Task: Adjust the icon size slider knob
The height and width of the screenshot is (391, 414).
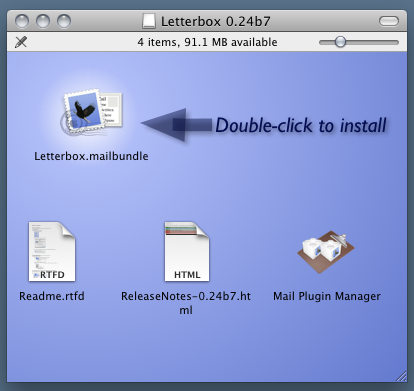Action: (340, 42)
